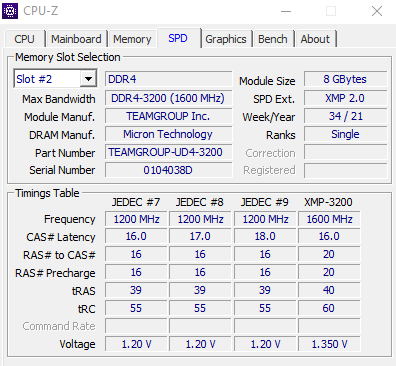Minimize the CPU-Z window
This screenshot has height=366, width=396.
[286, 11]
